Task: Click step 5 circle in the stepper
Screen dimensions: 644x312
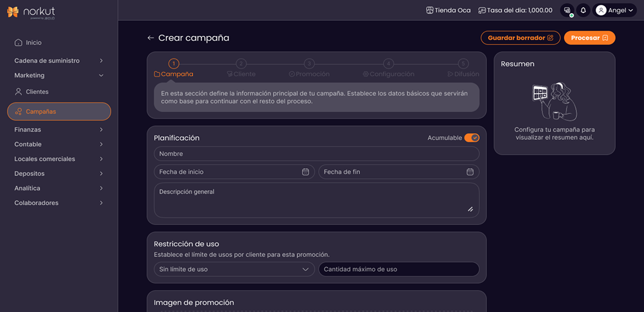Action: [463, 64]
